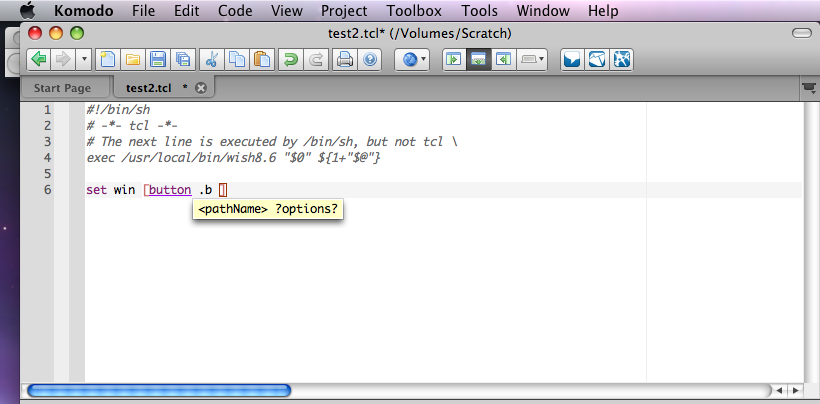Click the New File toolbar icon
Viewport: 820px width, 404px height.
107,59
